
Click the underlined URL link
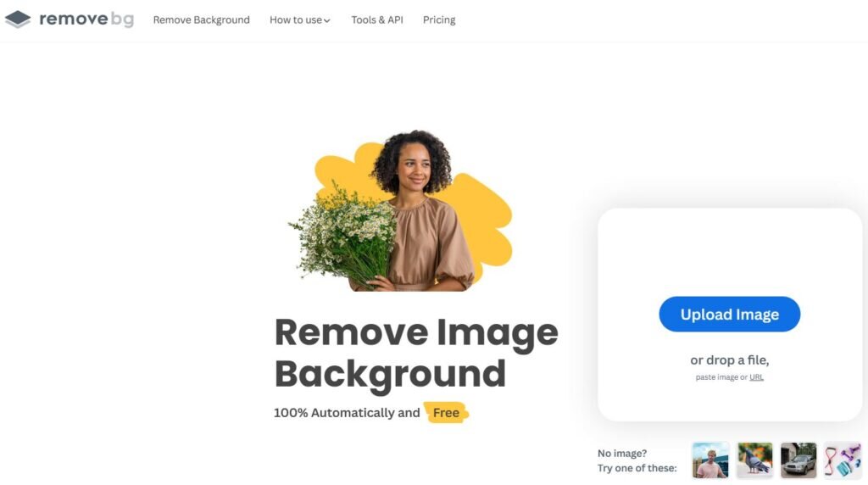[x=756, y=377]
